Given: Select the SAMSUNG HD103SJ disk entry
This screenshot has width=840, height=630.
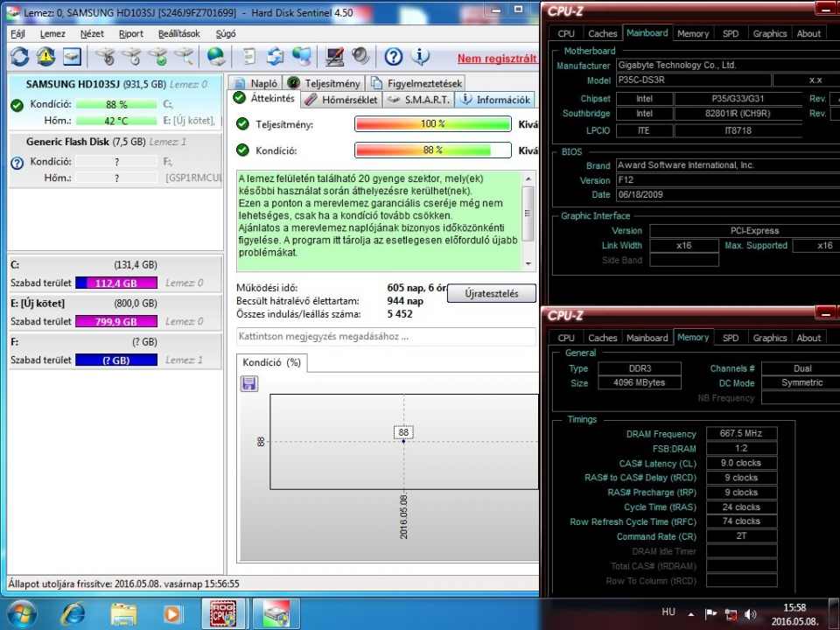Looking at the screenshot, I should (115, 101).
